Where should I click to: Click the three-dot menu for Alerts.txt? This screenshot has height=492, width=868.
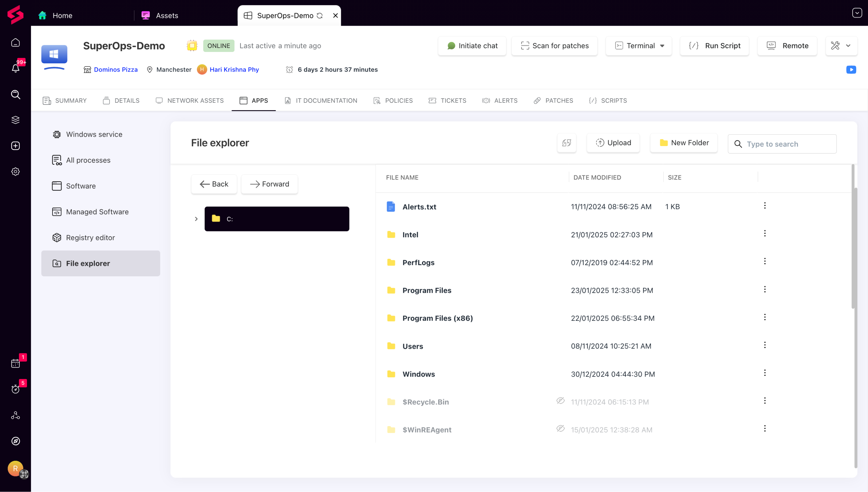[765, 206]
